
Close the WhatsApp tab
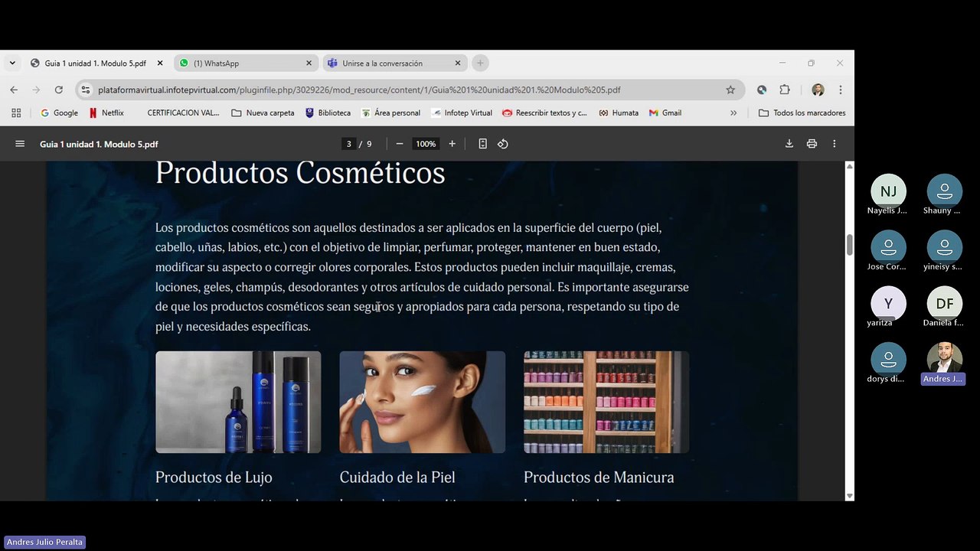click(x=309, y=64)
